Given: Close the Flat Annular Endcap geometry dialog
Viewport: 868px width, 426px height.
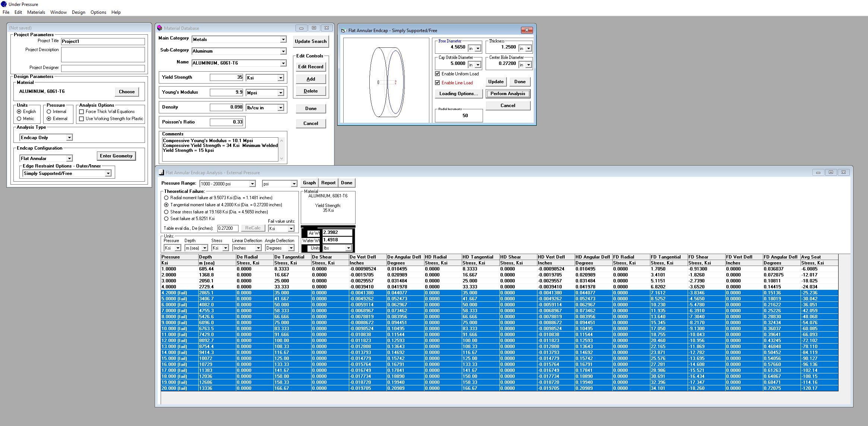Looking at the screenshot, I should click(526, 30).
